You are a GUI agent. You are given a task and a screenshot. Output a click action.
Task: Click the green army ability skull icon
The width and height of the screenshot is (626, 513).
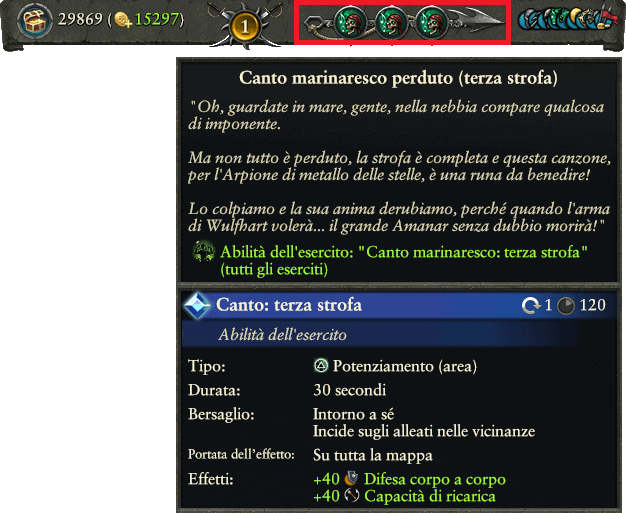[203, 252]
